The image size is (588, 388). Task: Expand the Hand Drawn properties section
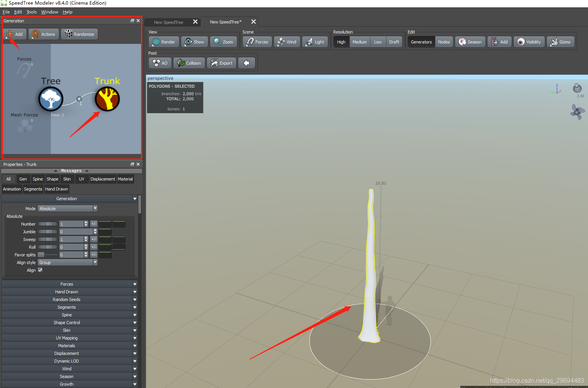coord(69,292)
